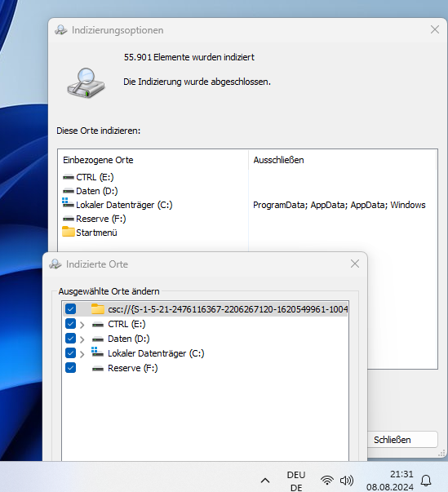Check the csc:// offline files location checkbox
The width and height of the screenshot is (448, 492).
tap(71, 309)
